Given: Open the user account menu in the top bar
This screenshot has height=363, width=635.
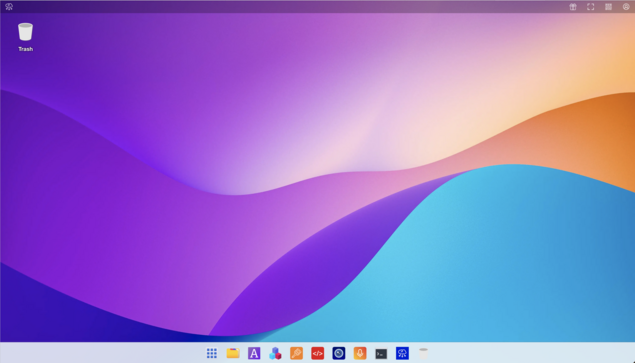Looking at the screenshot, I should (626, 6).
